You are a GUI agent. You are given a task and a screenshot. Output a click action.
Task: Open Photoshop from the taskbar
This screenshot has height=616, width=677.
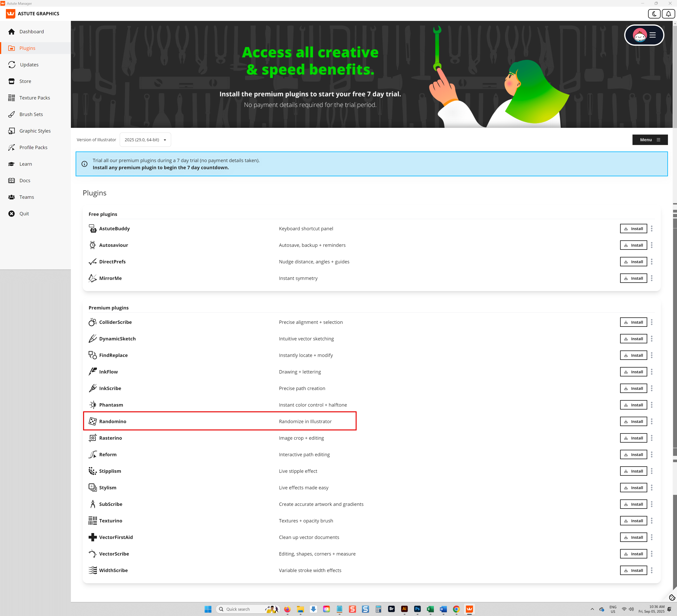click(417, 609)
